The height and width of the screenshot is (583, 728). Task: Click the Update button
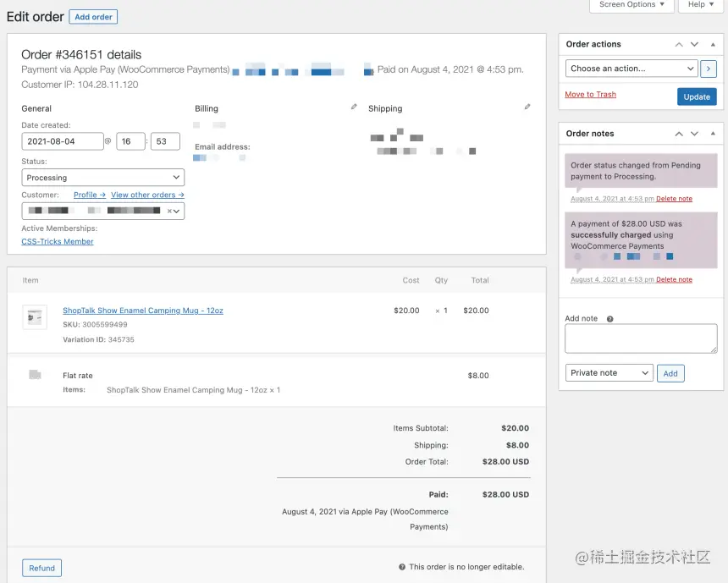697,96
